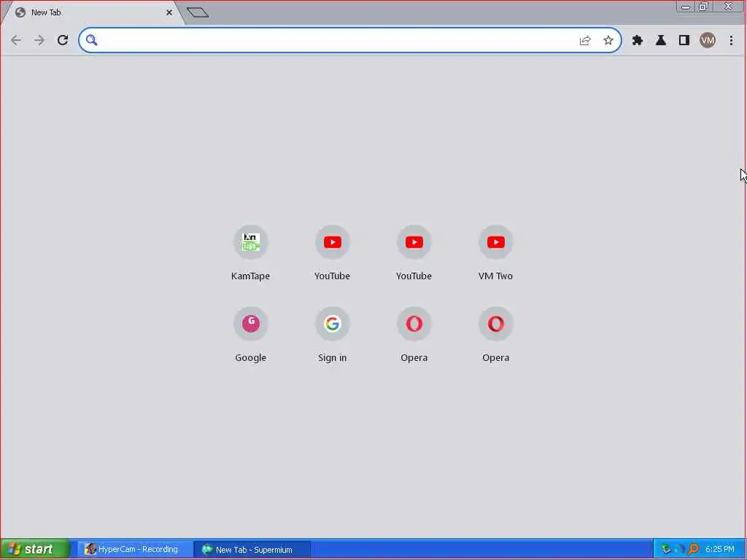
Task: Go forward with the forward arrow
Action: click(39, 41)
